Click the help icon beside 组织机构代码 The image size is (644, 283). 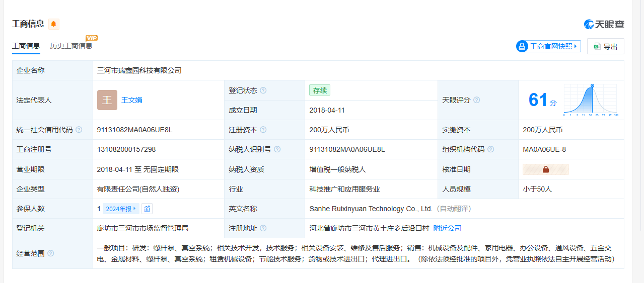pos(491,149)
